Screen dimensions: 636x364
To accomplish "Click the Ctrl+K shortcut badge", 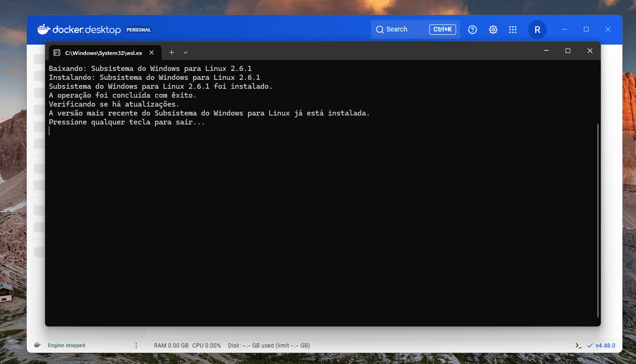I will pos(442,30).
